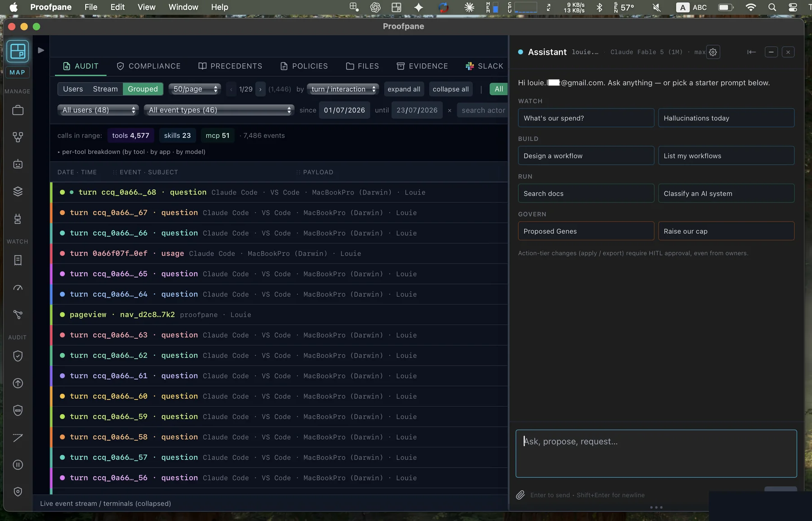
Task: Click the paperclip attach icon
Action: (x=520, y=495)
